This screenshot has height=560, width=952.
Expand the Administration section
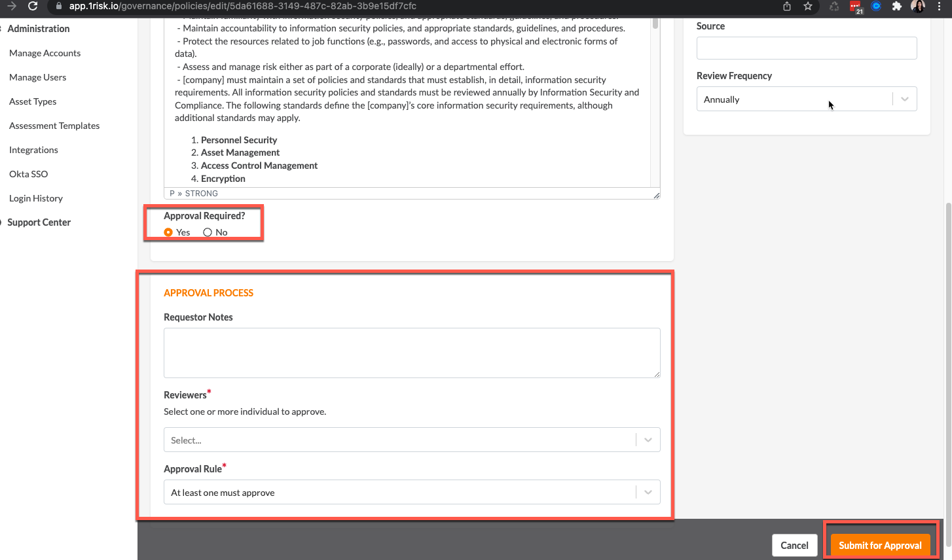[38, 29]
